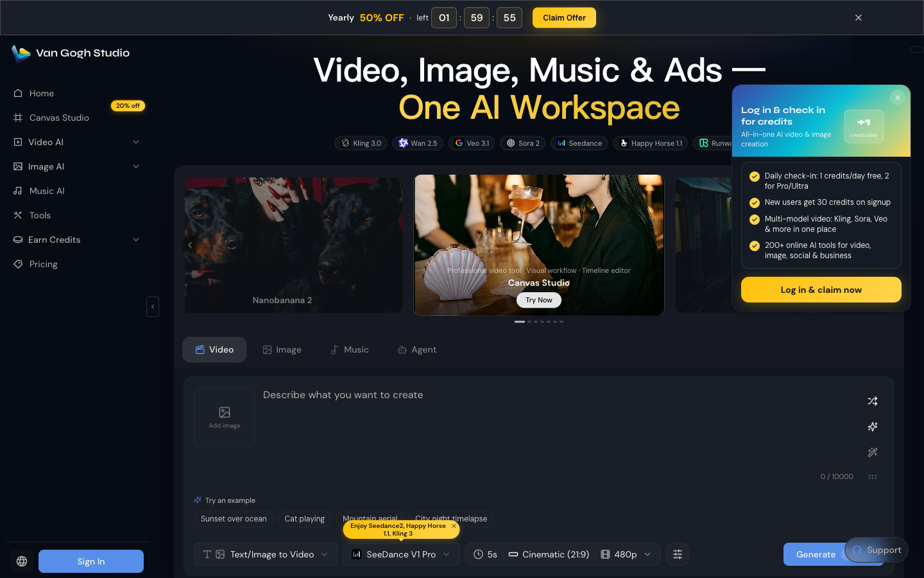The width and height of the screenshot is (924, 578).
Task: Click the Sign In button
Action: pos(91,561)
